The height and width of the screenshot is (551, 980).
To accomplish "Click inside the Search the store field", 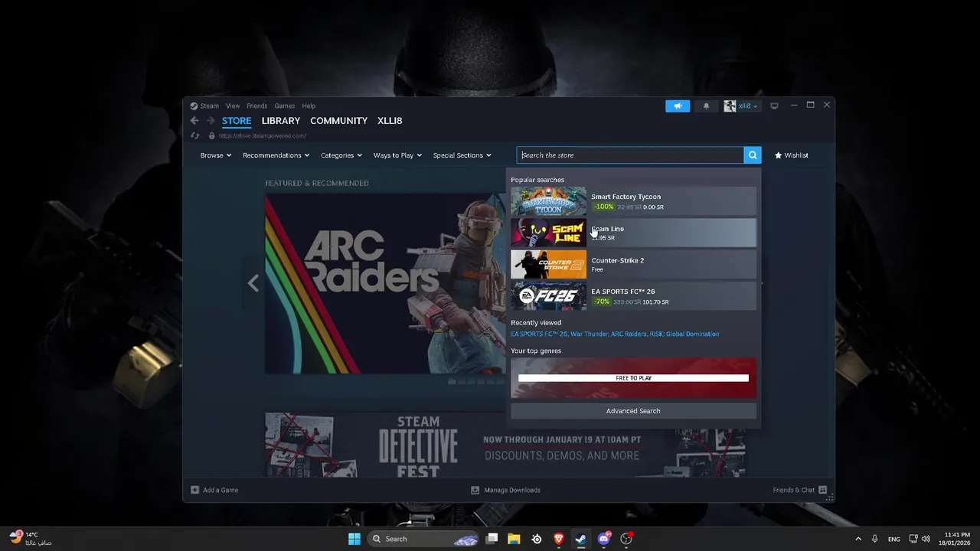I will click(x=630, y=155).
